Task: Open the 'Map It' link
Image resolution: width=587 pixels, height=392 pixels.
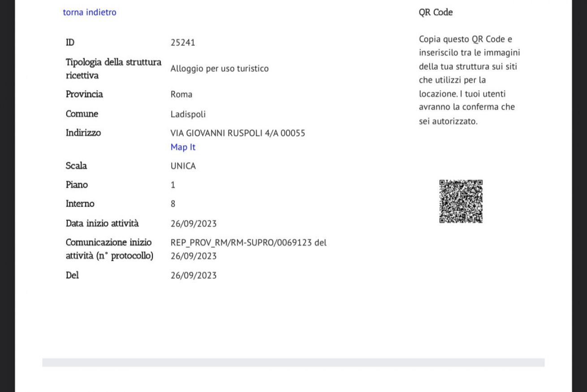Action: coord(183,147)
